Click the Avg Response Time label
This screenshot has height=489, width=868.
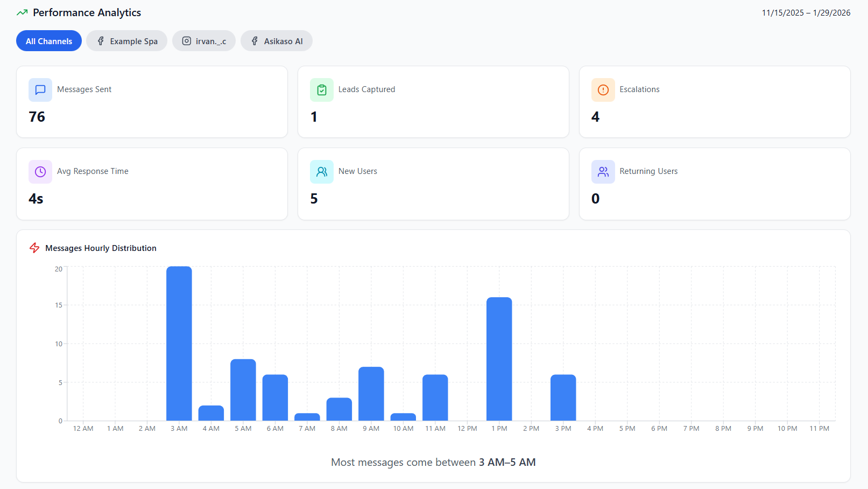(93, 171)
